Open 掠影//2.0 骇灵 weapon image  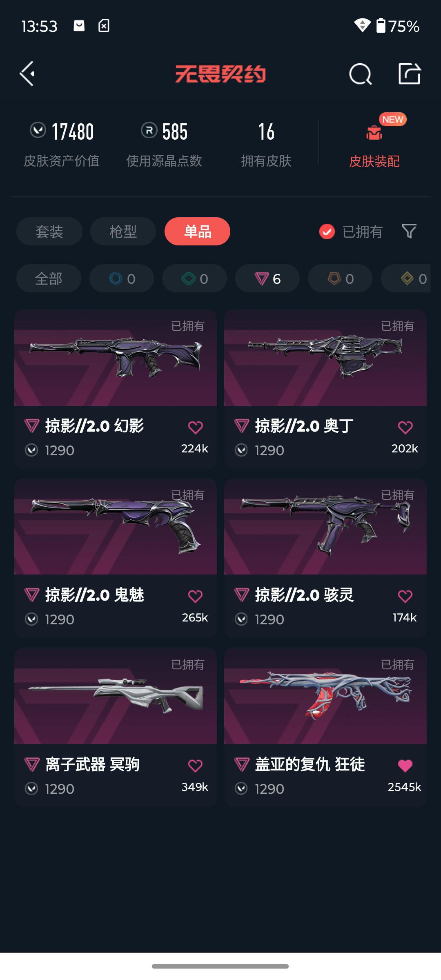[x=325, y=527]
